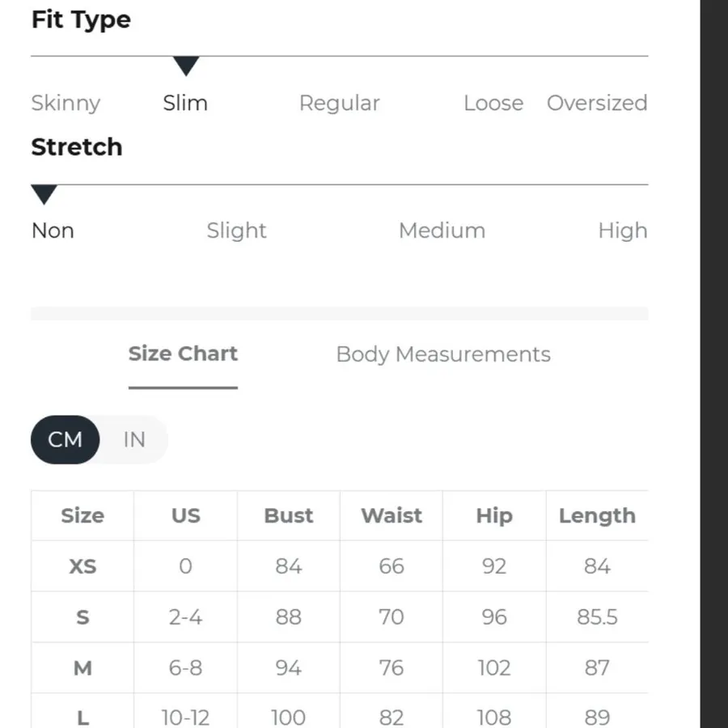This screenshot has width=728, height=728.
Task: Click the Waist column header
Action: 392,515
